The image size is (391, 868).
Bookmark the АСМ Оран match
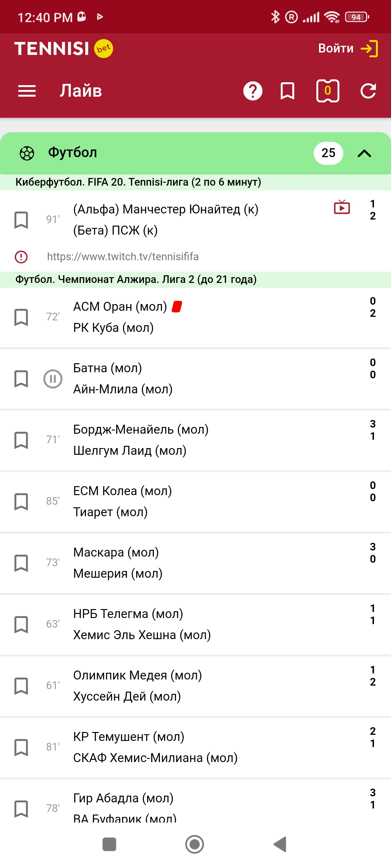point(21,317)
